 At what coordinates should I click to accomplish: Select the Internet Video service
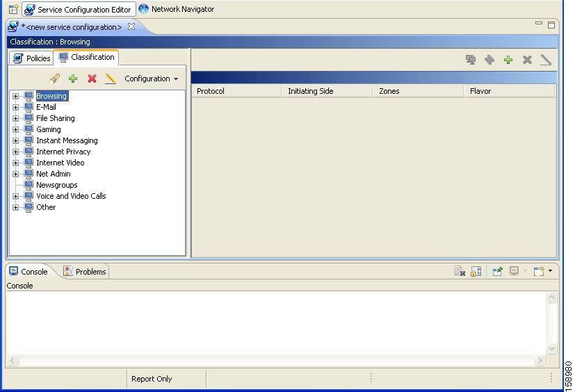click(60, 163)
